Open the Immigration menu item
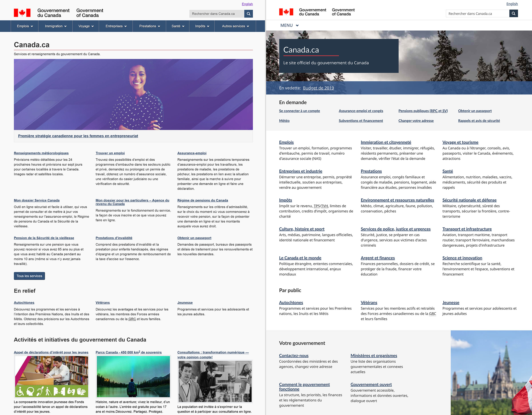The height and width of the screenshot is (415, 532). pyautogui.click(x=55, y=26)
